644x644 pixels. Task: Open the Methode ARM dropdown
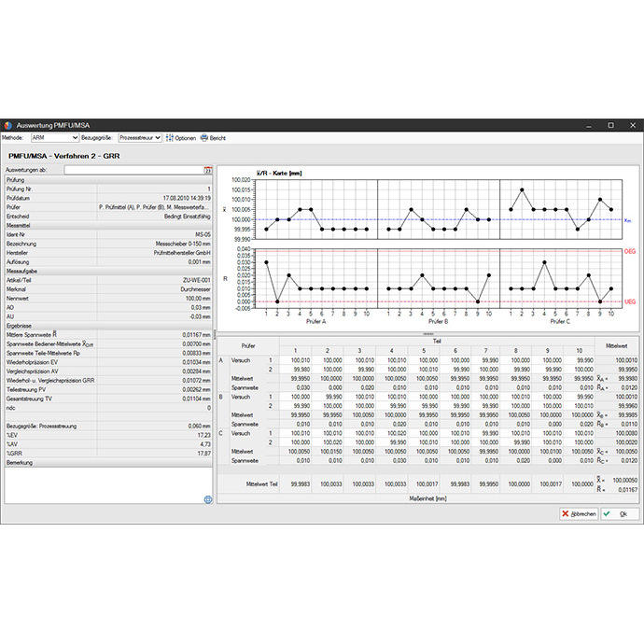click(55, 138)
